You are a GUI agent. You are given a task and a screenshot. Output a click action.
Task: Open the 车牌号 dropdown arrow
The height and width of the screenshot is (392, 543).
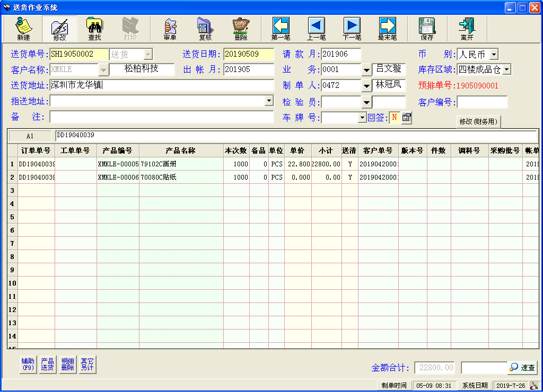coord(362,118)
